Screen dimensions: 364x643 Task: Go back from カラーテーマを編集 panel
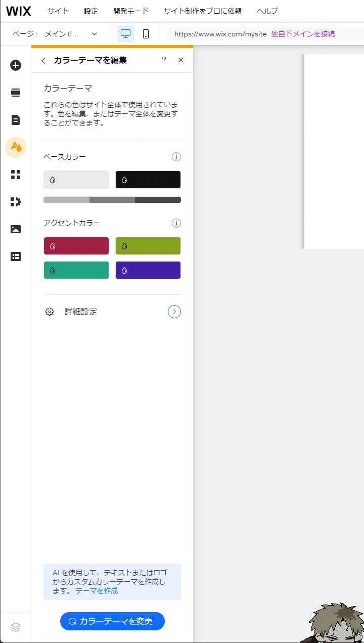(x=43, y=60)
